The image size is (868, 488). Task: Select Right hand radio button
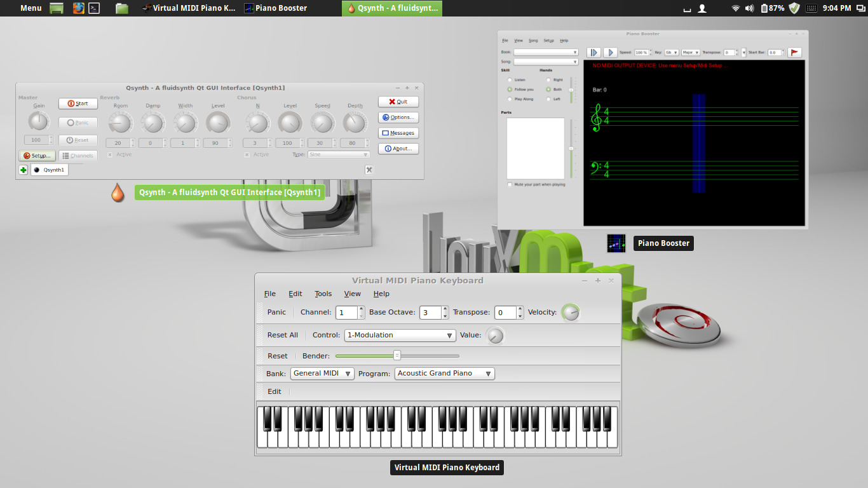click(548, 80)
